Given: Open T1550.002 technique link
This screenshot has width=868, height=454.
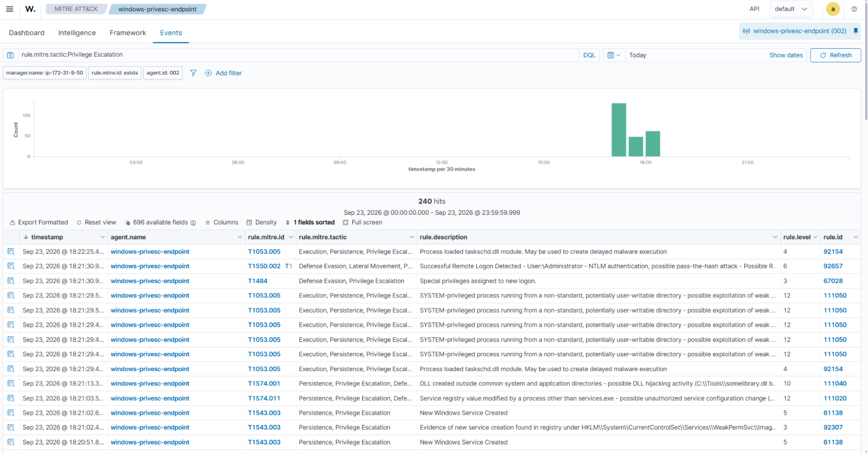Looking at the screenshot, I should [x=264, y=266].
